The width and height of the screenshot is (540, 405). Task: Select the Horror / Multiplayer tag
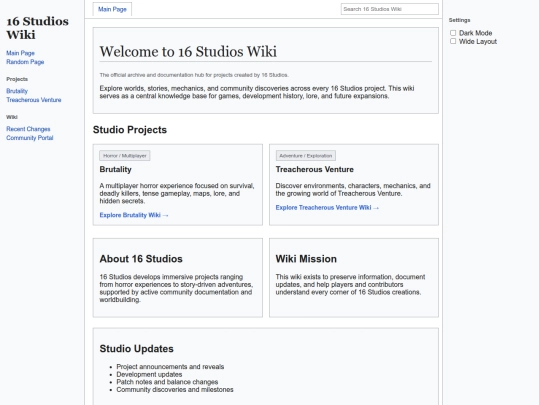[125, 156]
